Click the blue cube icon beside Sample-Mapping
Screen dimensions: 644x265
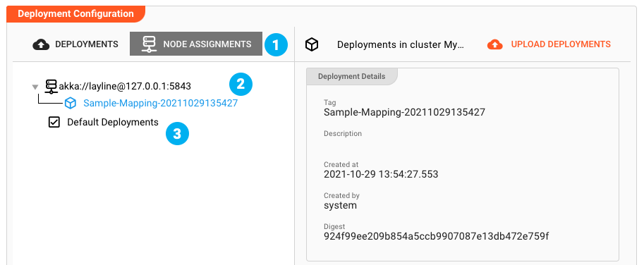coord(71,104)
